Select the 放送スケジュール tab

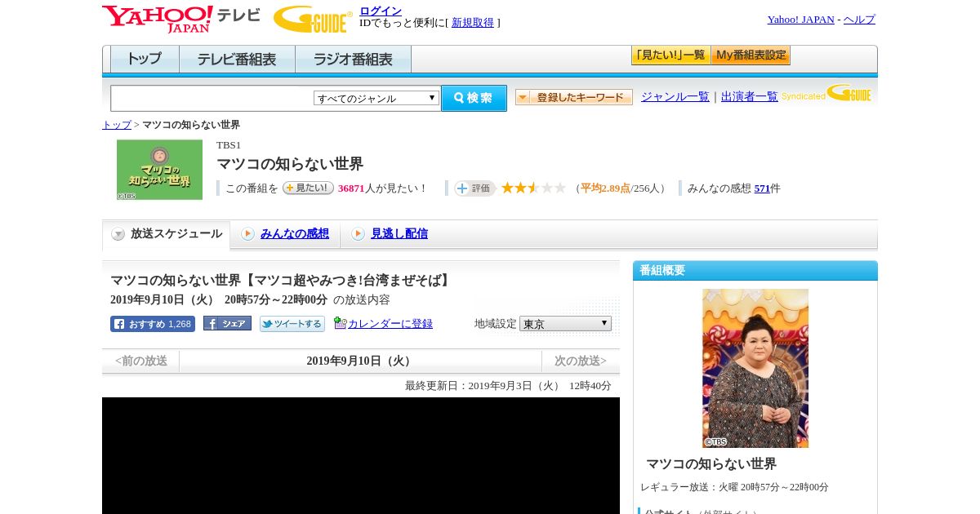click(166, 234)
